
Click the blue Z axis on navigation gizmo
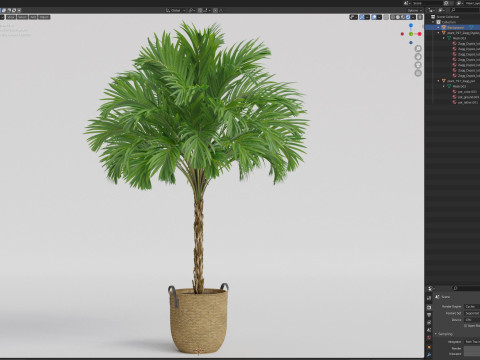click(411, 25)
